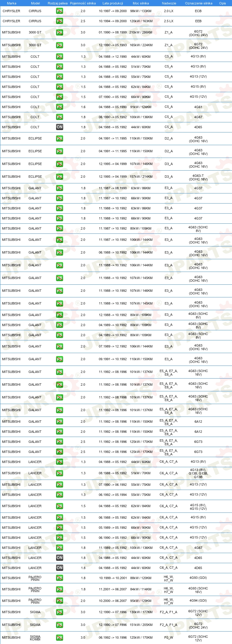Click the 4G13 (8V), G13B engine cell
Viewport: 232px width, 644px height.
click(198, 473)
